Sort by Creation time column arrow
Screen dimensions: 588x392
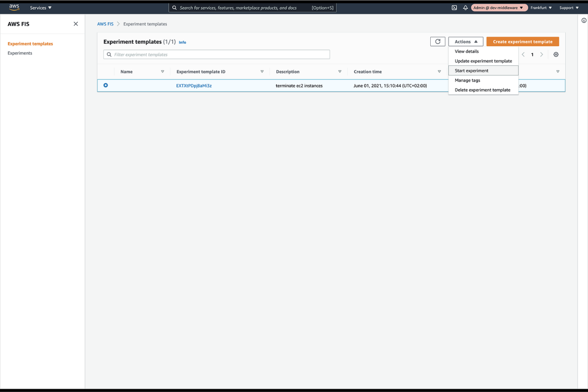pos(439,71)
